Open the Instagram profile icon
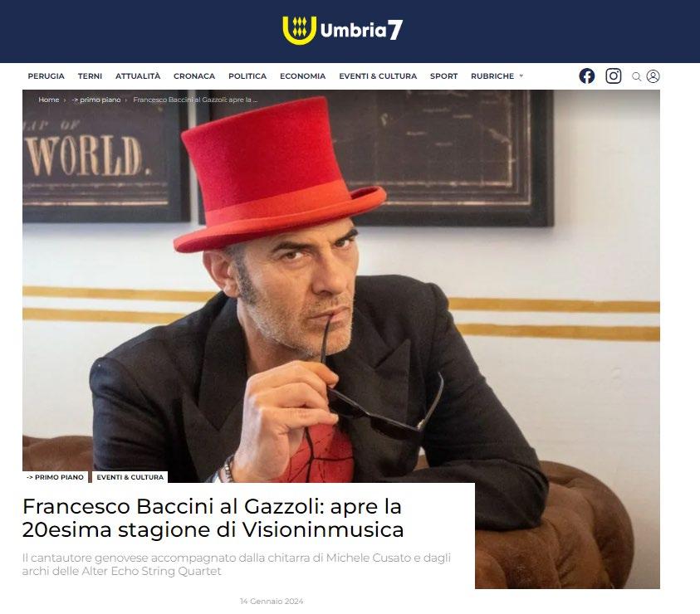 pyautogui.click(x=613, y=76)
